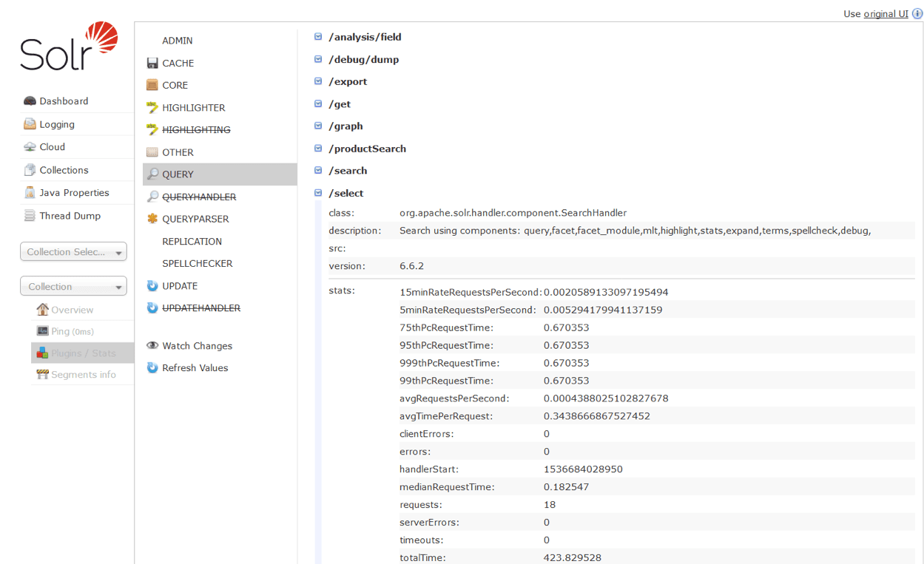The height and width of the screenshot is (564, 924).
Task: Click the Watch Changes eye icon
Action: (x=152, y=346)
